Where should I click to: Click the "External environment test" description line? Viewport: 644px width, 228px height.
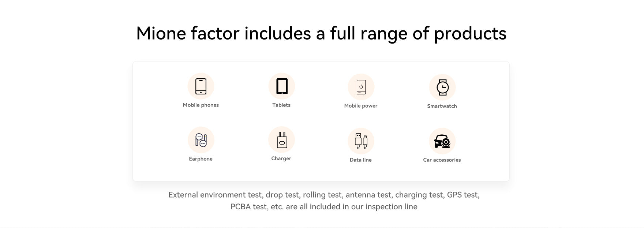pos(324,195)
